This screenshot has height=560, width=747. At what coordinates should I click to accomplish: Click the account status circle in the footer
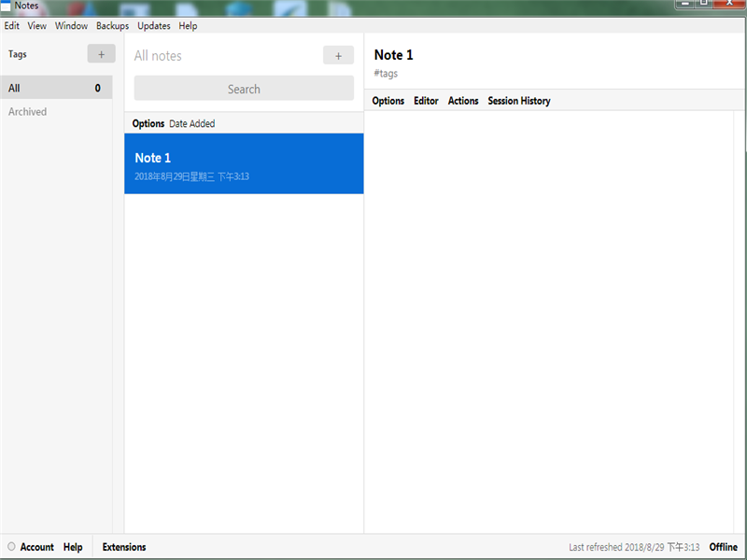point(11,547)
